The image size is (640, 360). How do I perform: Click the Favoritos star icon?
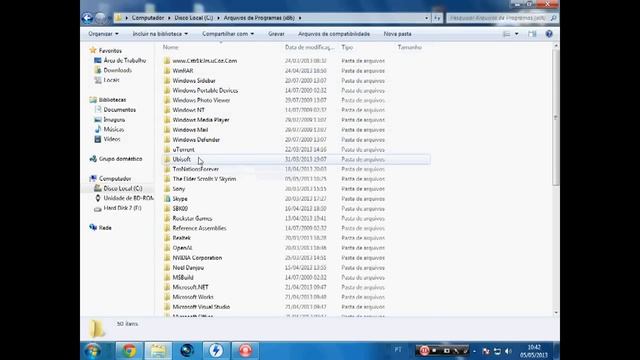[93, 50]
